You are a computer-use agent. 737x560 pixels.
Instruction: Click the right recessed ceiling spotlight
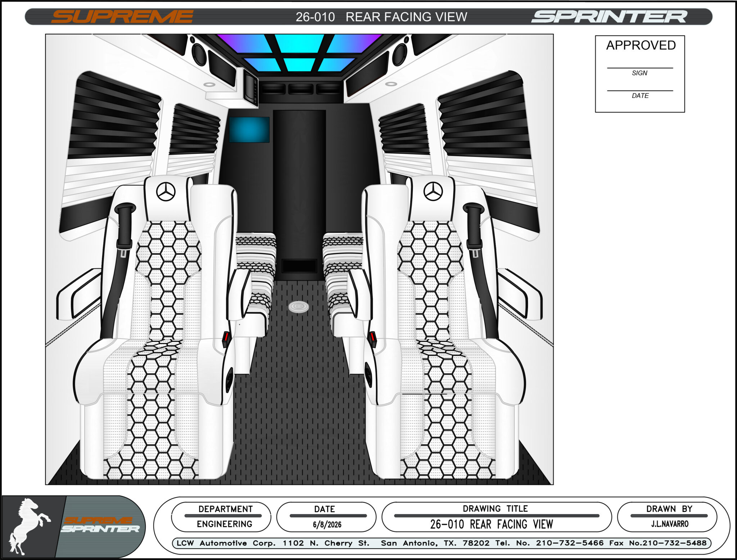tap(391, 84)
